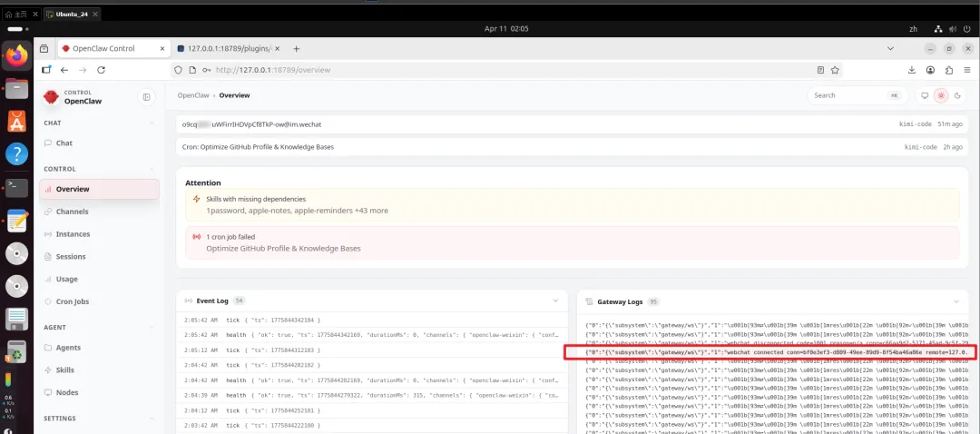The height and width of the screenshot is (434, 980).
Task: Open Skills in the sidebar
Action: click(x=99, y=370)
